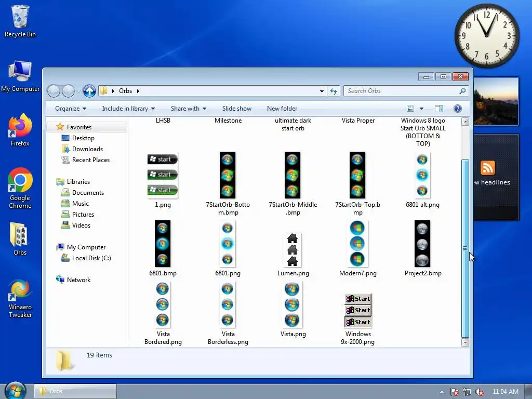Image resolution: width=532 pixels, height=399 pixels.
Task: Open Include in library dropdown
Action: click(x=128, y=109)
